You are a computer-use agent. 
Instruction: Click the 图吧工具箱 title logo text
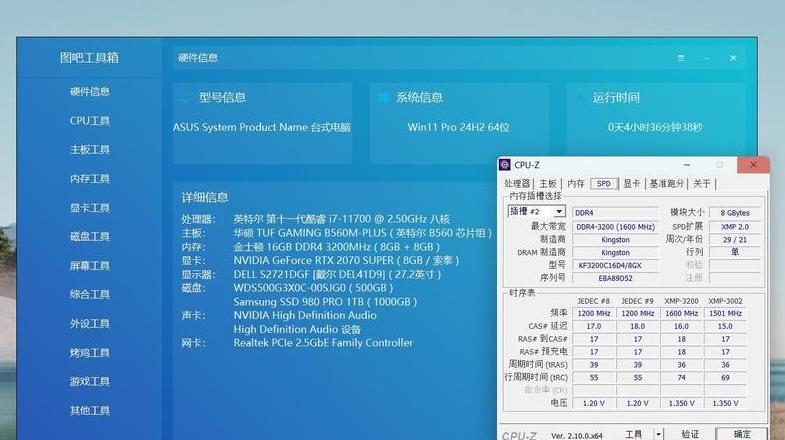tap(89, 58)
